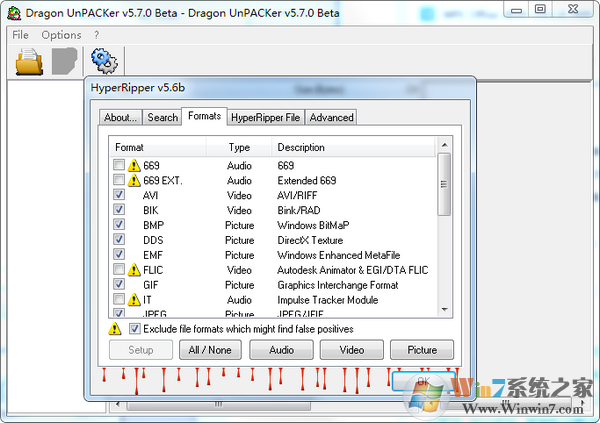
Task: Click the format list vertical scrollbar thumb
Action: [x=444, y=185]
